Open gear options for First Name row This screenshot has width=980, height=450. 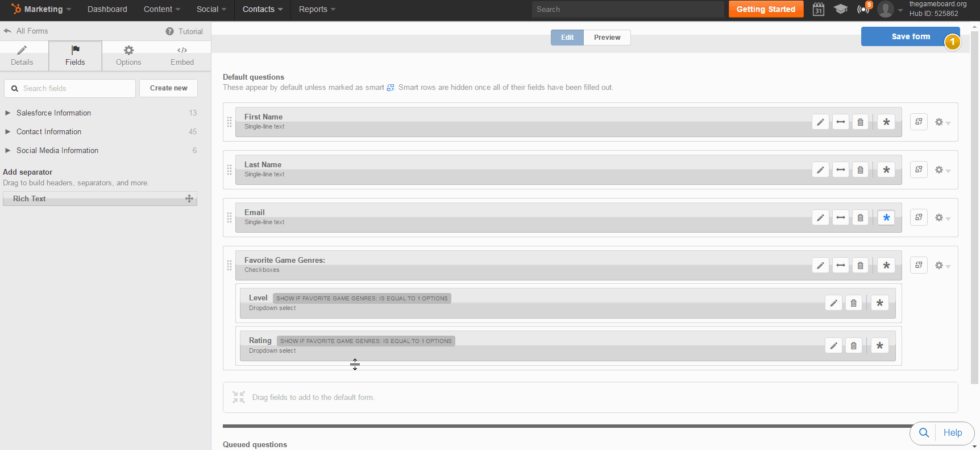click(942, 122)
